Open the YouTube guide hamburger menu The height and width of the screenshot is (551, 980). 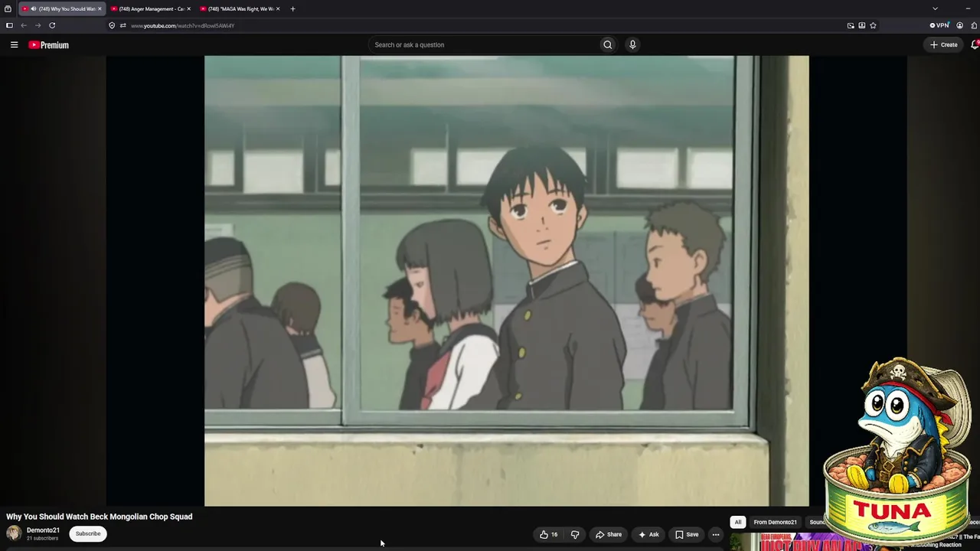click(x=14, y=45)
